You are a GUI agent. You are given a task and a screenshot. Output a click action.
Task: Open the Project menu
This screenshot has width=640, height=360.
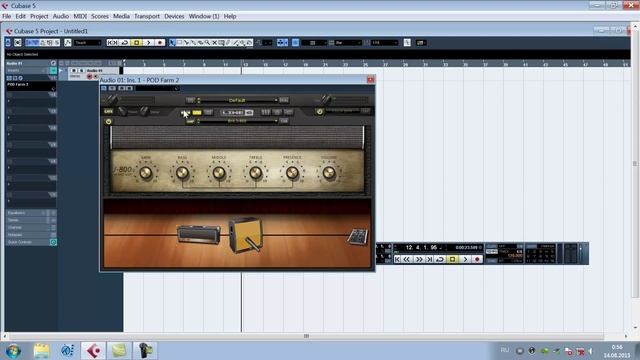click(x=39, y=16)
